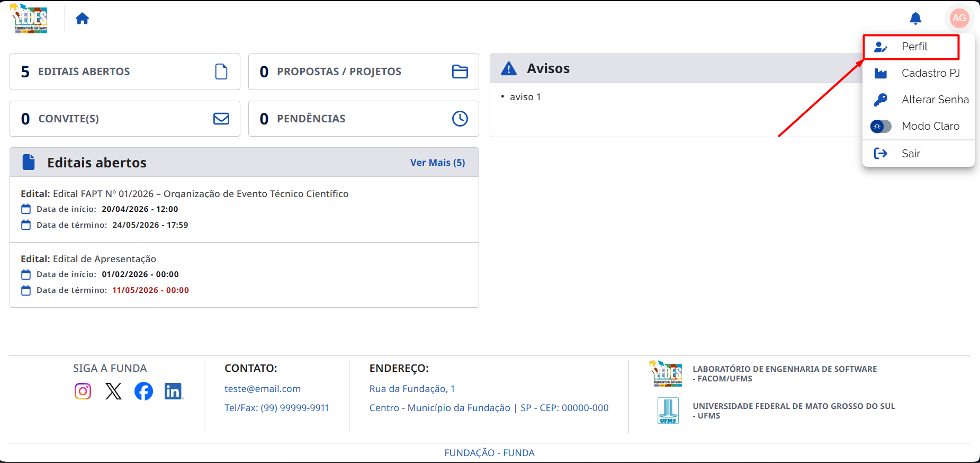
Task: Click the factory icon beside Cadastro PJ
Action: (880, 73)
